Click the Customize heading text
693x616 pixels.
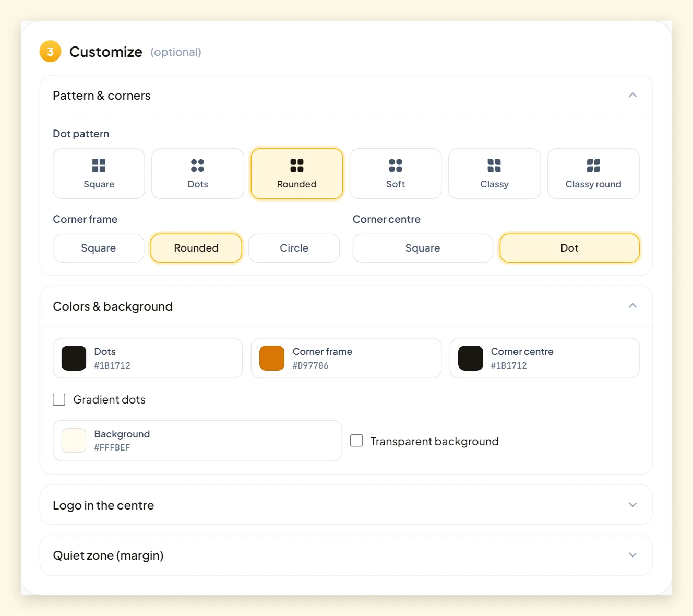point(106,52)
